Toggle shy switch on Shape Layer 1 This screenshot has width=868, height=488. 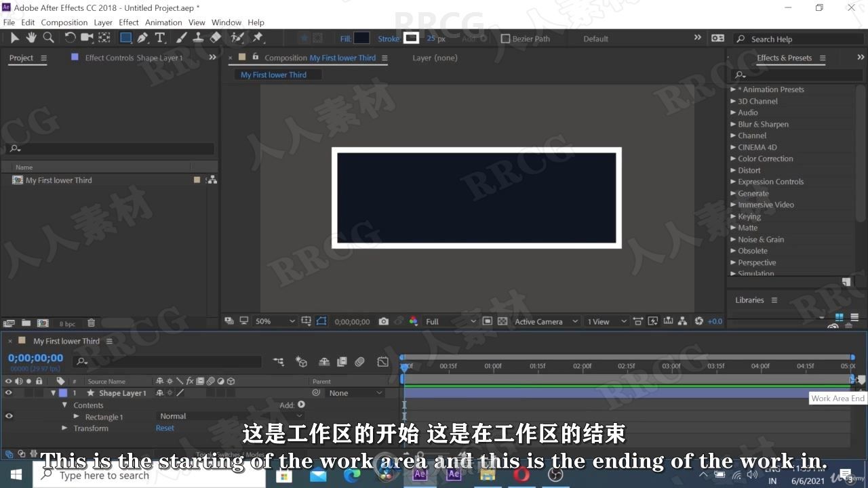pyautogui.click(x=160, y=393)
